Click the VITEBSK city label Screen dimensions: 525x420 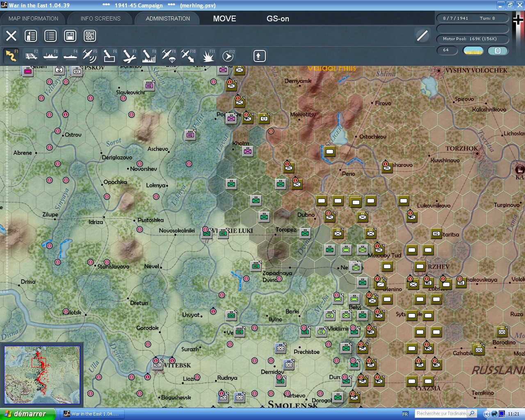(177, 365)
